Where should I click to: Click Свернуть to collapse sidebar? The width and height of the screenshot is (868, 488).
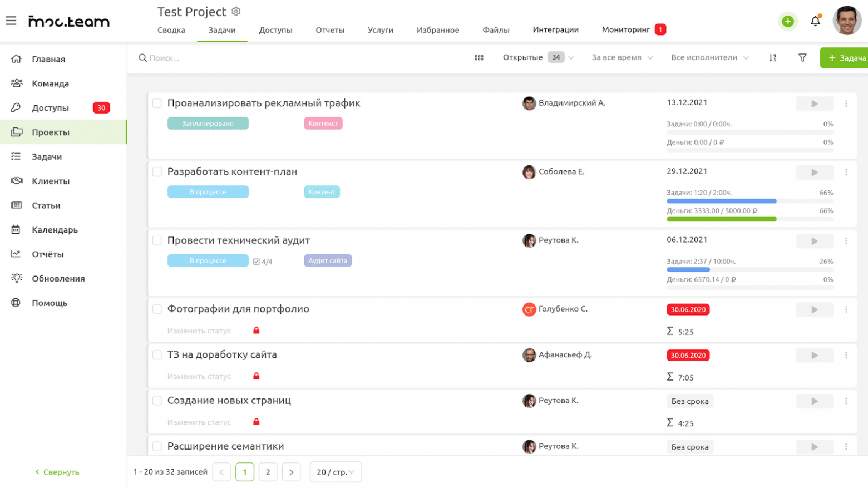57,472
